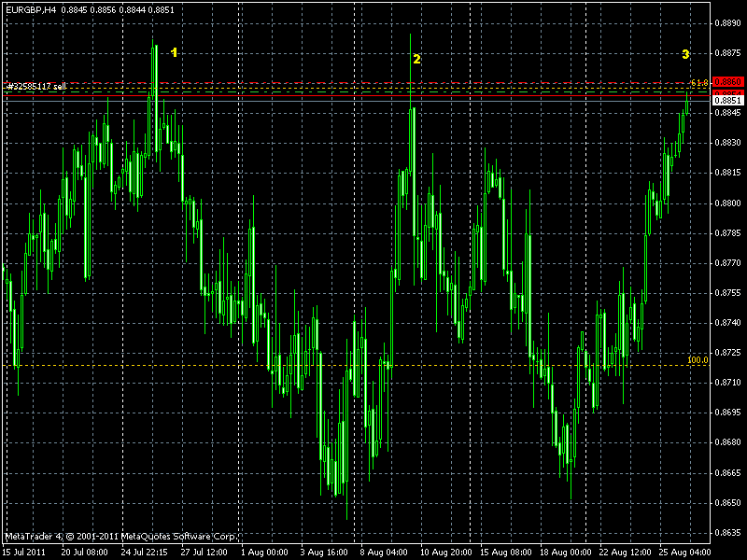This screenshot has height=560, width=747.
Task: Click the red 0.8860 price tag
Action: [728, 82]
